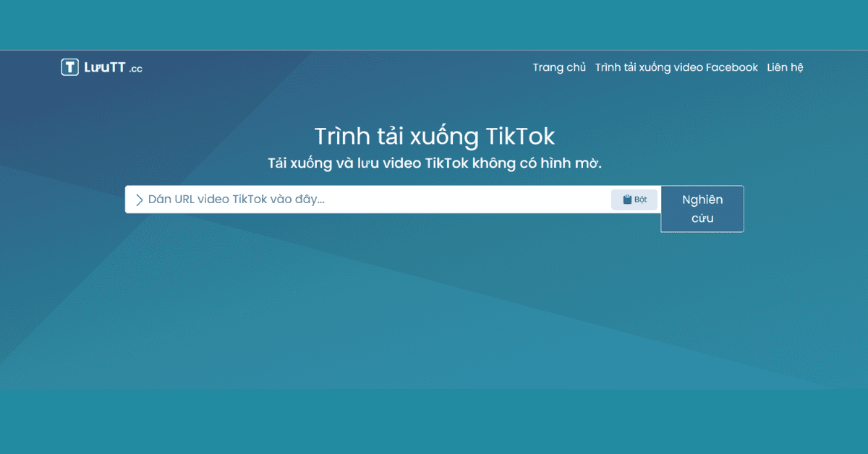Select the heading Trình tải xuống TikTok
Viewport: 868px width, 454px height.
pyautogui.click(x=434, y=136)
